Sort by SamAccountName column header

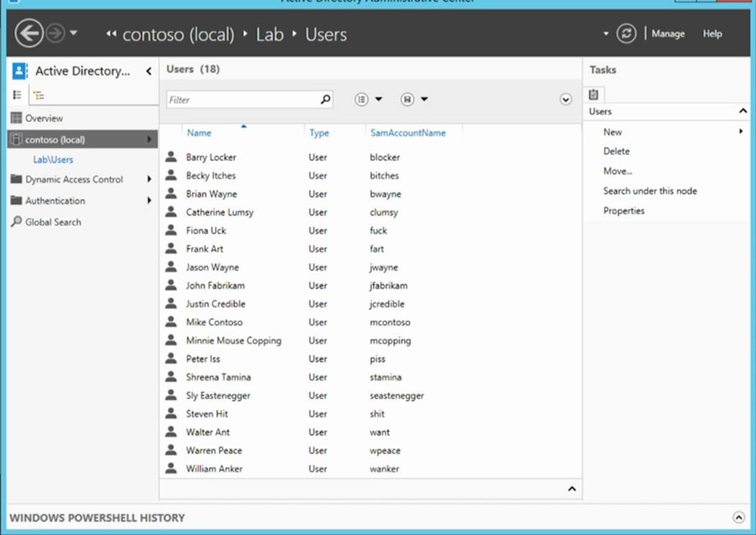pyautogui.click(x=408, y=133)
